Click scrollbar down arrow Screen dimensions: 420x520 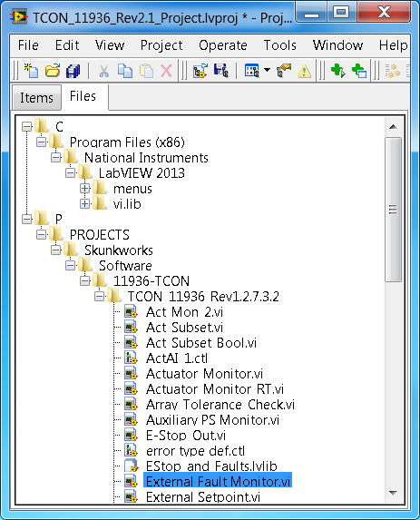(x=393, y=493)
